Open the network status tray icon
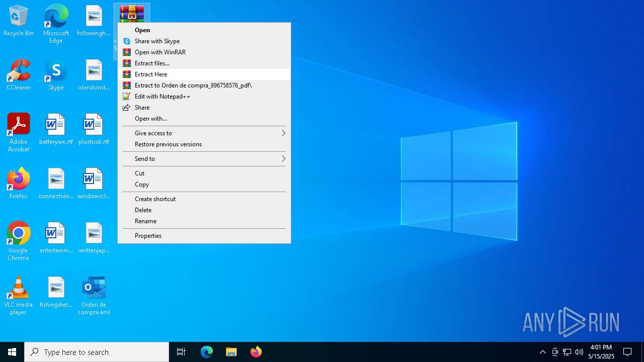The height and width of the screenshot is (362, 644). tap(567, 352)
